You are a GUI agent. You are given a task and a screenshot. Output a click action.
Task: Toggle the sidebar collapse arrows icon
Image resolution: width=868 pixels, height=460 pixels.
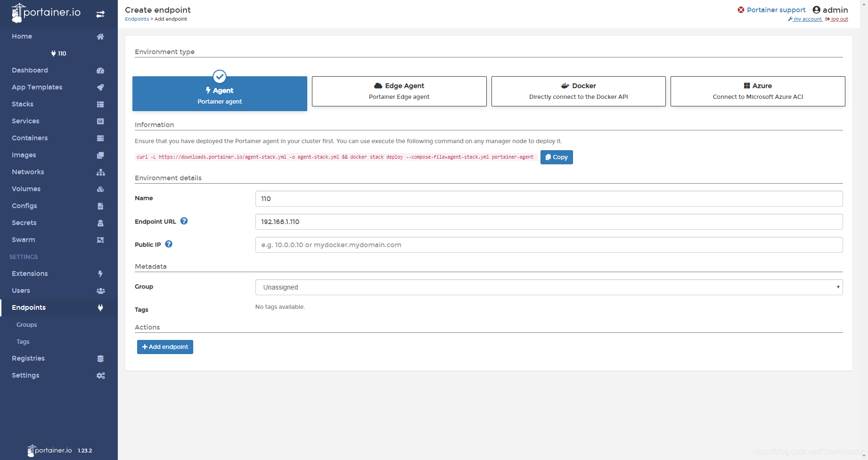[100, 14]
